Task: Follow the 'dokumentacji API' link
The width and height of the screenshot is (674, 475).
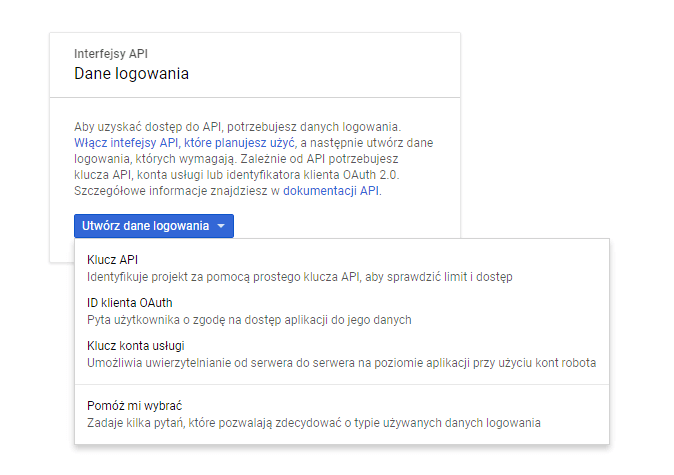Action: point(331,191)
